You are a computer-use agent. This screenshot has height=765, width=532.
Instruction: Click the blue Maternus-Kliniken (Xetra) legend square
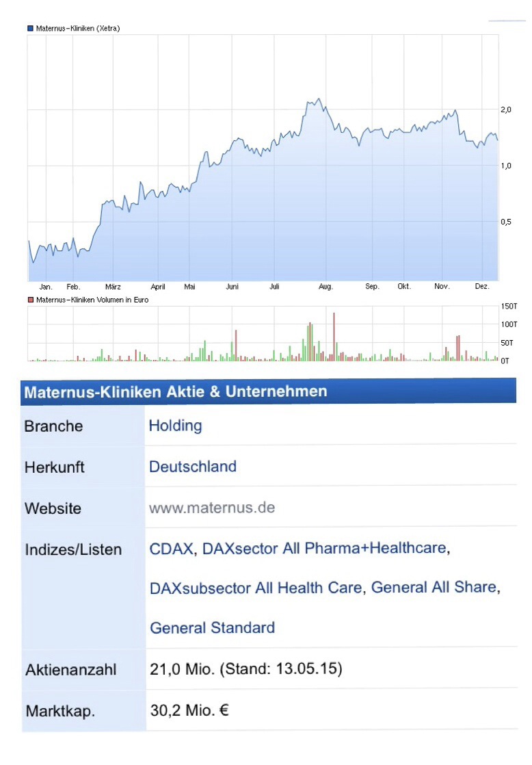(30, 28)
